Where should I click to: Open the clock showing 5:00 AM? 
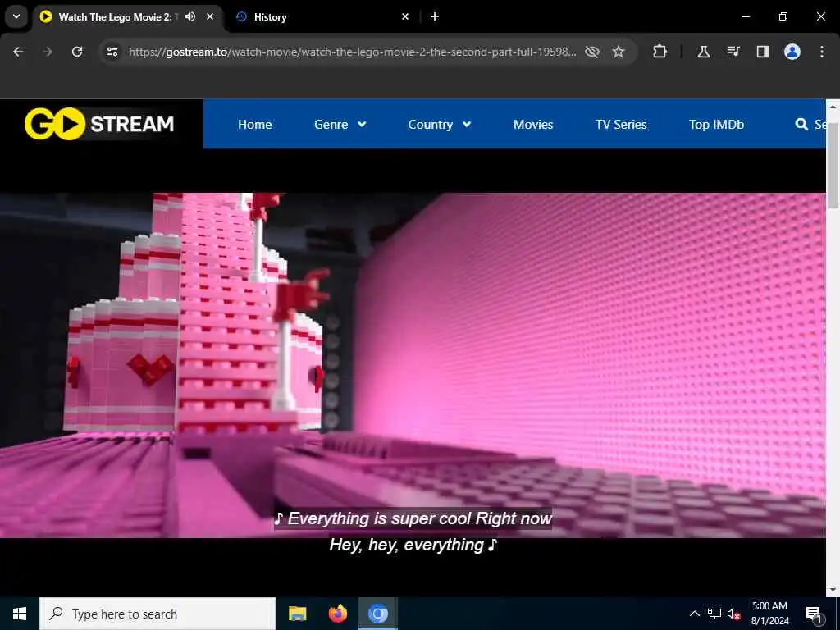click(x=769, y=614)
